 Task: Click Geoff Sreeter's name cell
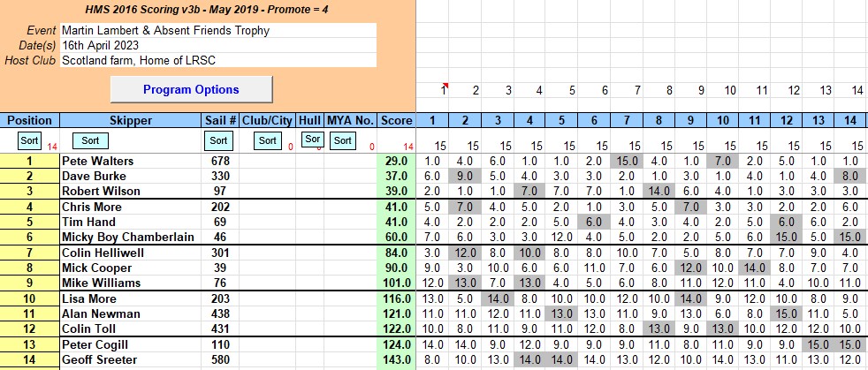pos(130,360)
